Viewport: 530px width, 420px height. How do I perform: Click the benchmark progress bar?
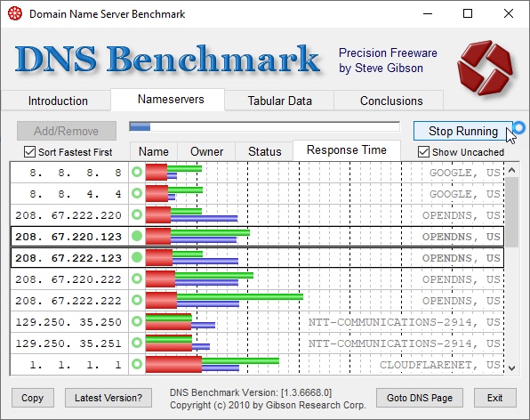[265, 127]
